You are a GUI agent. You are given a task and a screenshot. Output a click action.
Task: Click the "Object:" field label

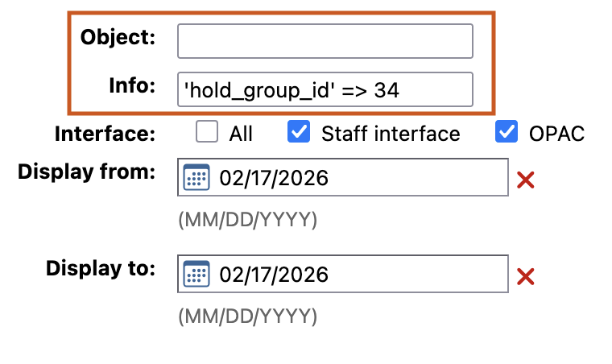pos(118,37)
